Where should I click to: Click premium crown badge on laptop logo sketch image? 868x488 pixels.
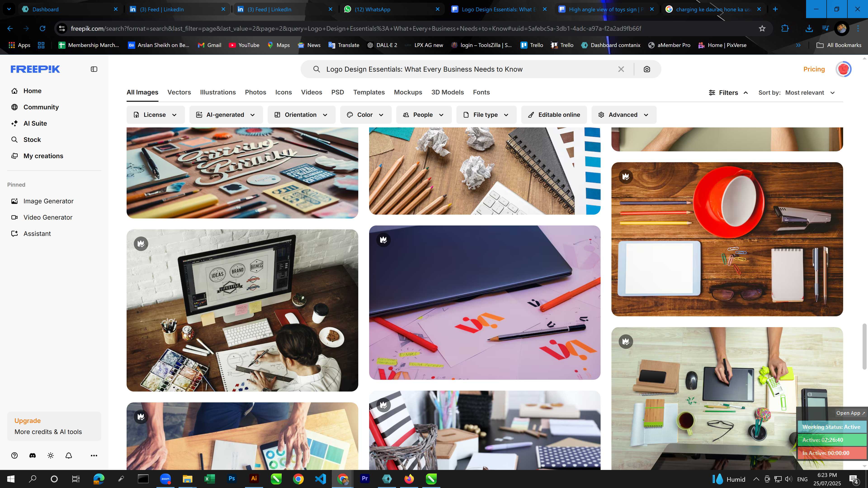[383, 240]
